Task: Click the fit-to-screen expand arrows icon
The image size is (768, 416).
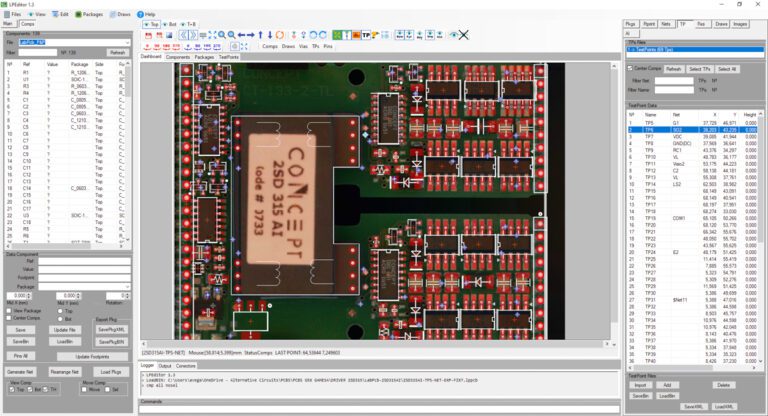Action: [212, 35]
